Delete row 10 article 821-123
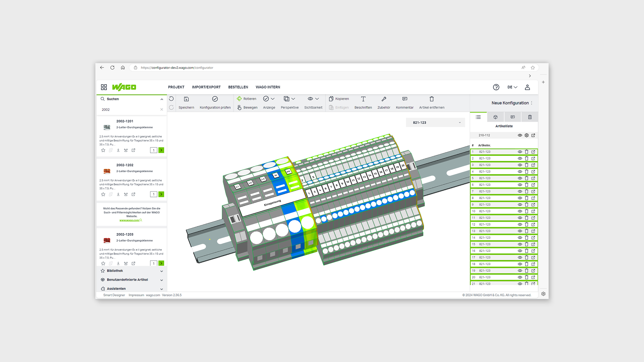Screen dimensions: 644x362 [527, 211]
